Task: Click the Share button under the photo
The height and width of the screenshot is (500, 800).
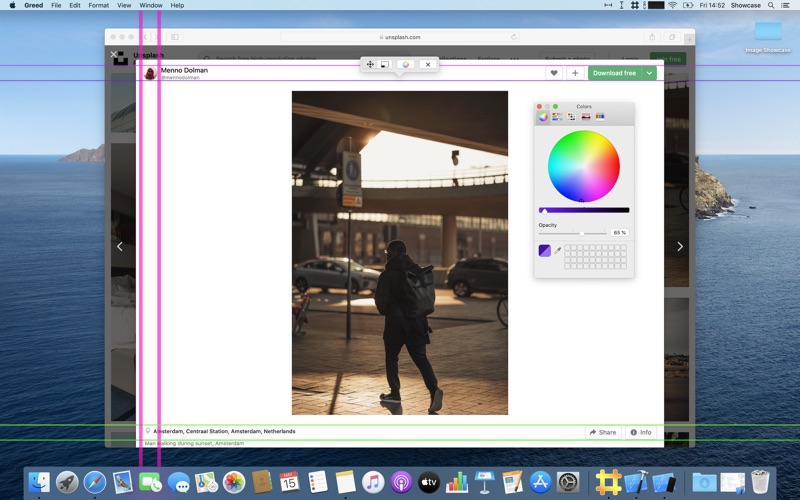Action: (603, 432)
